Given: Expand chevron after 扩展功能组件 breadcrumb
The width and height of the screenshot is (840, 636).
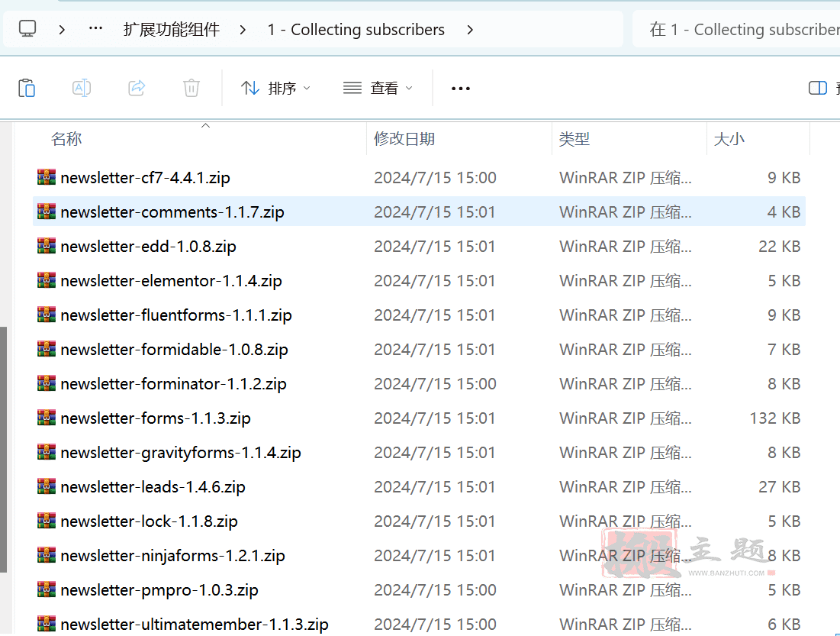Looking at the screenshot, I should 243,30.
